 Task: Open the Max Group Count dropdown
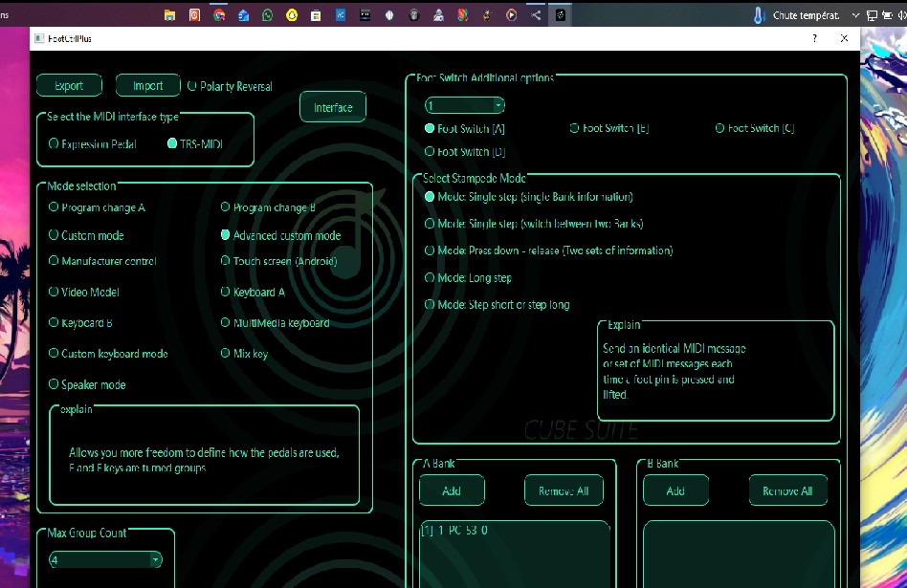coord(105,559)
